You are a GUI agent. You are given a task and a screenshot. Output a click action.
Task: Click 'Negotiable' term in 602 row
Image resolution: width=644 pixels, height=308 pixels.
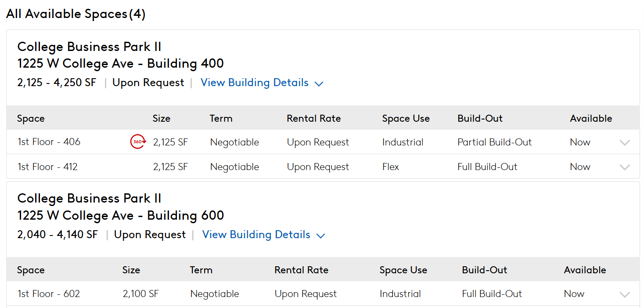coord(215,294)
